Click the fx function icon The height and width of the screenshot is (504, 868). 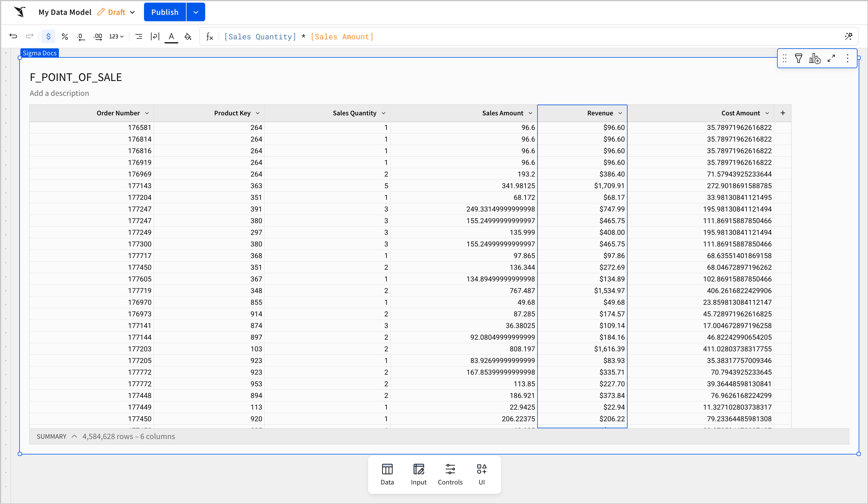click(x=210, y=36)
